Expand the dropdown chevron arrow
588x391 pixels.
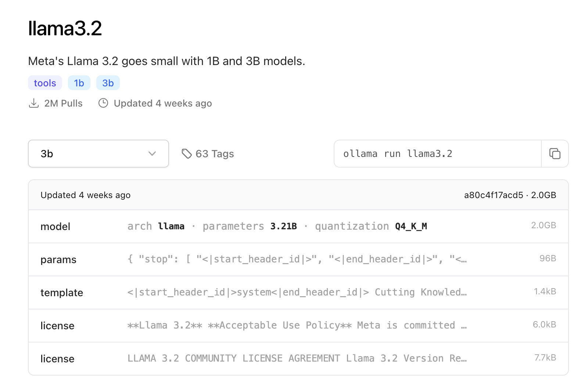[x=152, y=154]
